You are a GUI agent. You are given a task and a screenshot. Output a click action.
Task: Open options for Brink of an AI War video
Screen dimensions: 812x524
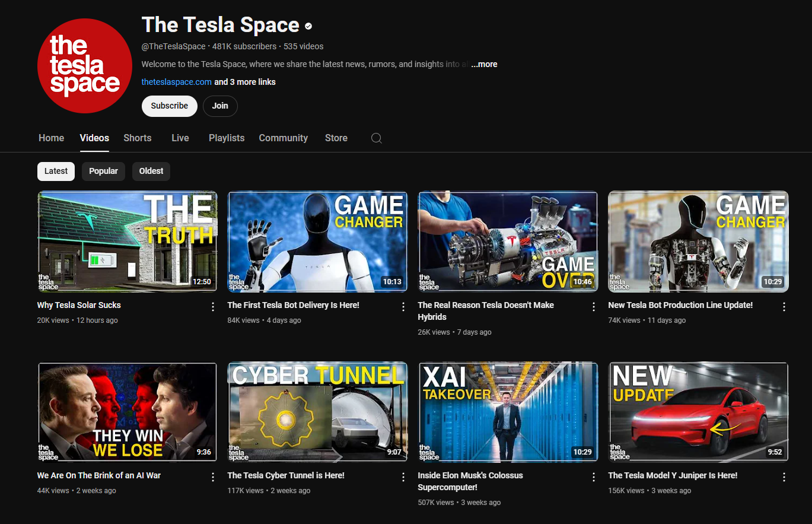pyautogui.click(x=213, y=477)
